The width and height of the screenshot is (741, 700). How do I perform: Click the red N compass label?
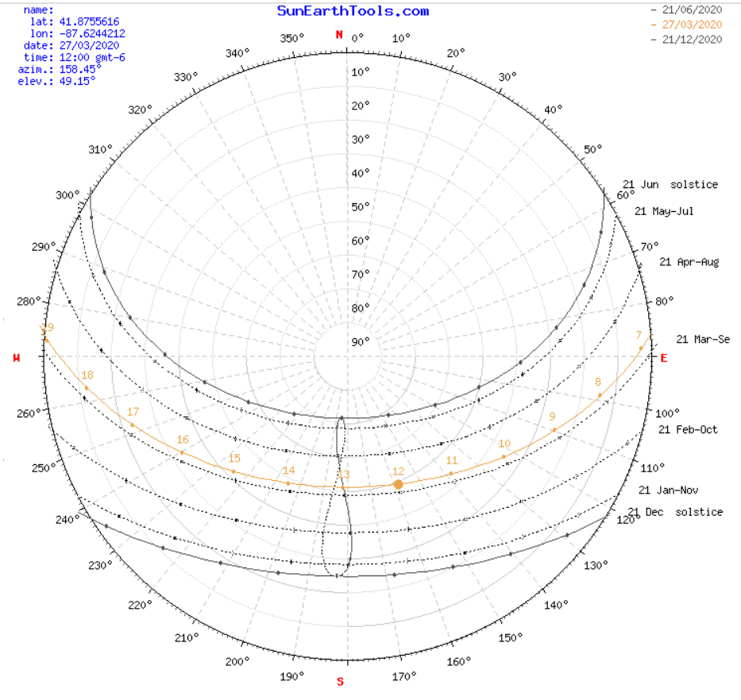[340, 35]
